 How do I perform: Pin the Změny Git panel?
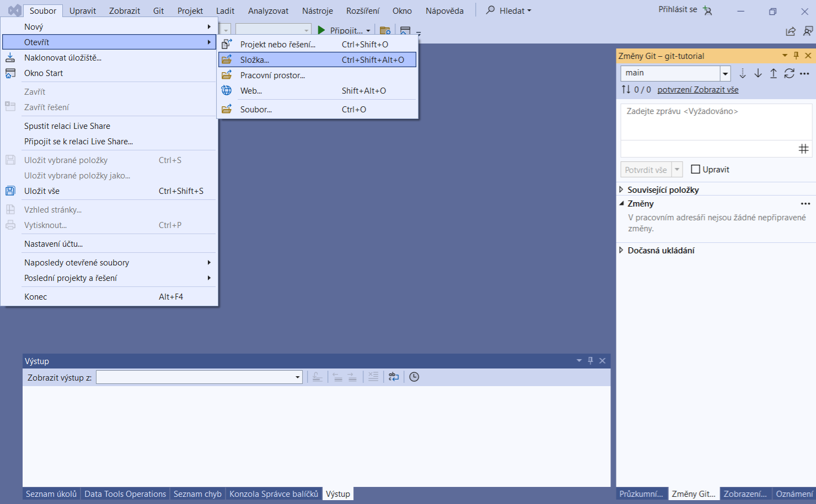click(x=796, y=56)
